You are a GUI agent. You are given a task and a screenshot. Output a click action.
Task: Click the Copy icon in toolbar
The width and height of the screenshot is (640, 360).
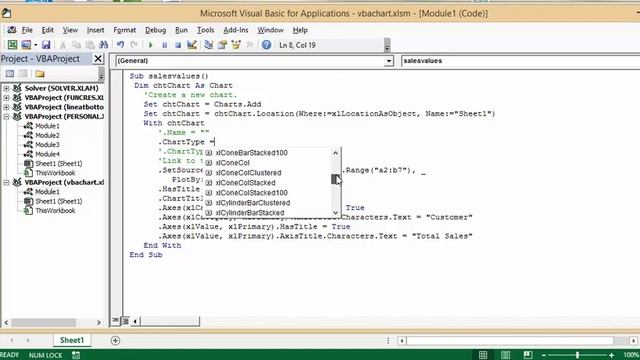(76, 45)
